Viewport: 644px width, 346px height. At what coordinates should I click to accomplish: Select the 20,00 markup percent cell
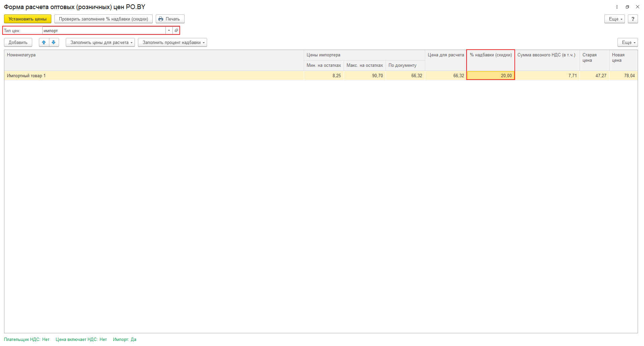pyautogui.click(x=490, y=76)
